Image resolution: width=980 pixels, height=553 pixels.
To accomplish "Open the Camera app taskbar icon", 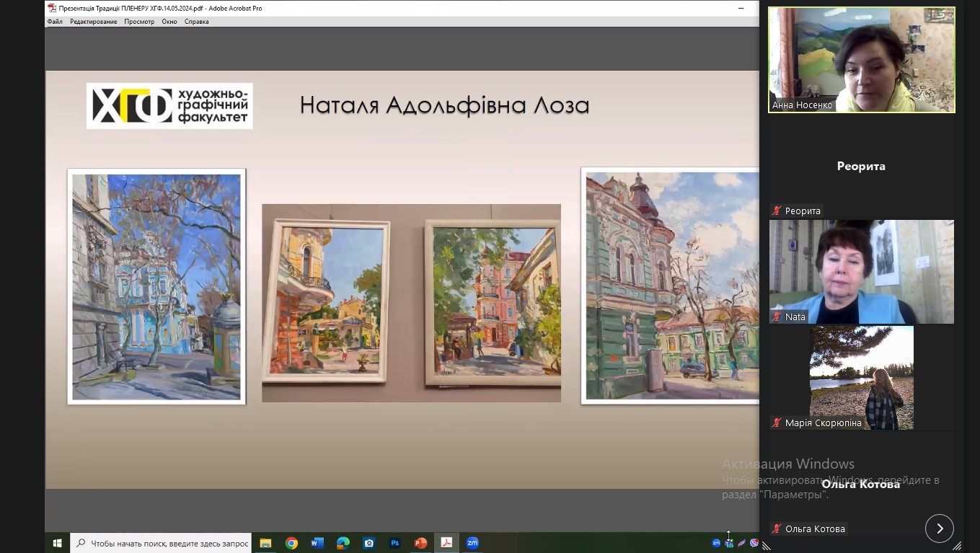I will 369,543.
